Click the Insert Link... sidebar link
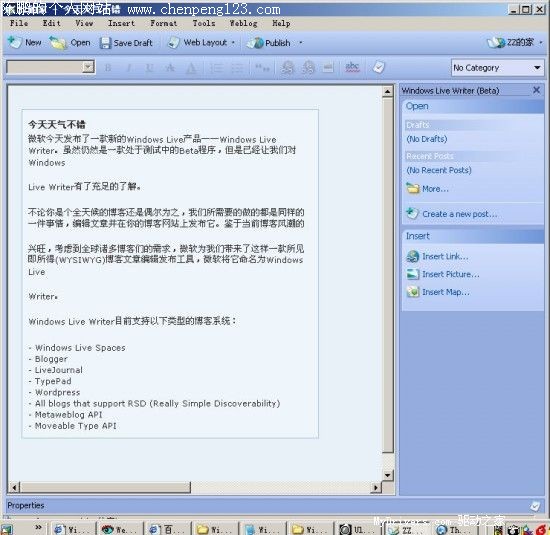 coord(445,256)
